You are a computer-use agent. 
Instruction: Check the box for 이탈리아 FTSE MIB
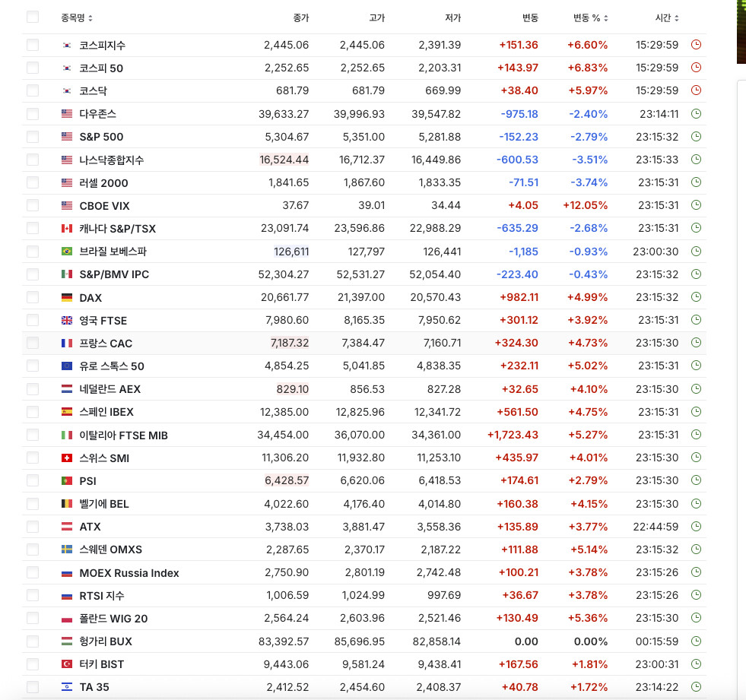[33, 435]
